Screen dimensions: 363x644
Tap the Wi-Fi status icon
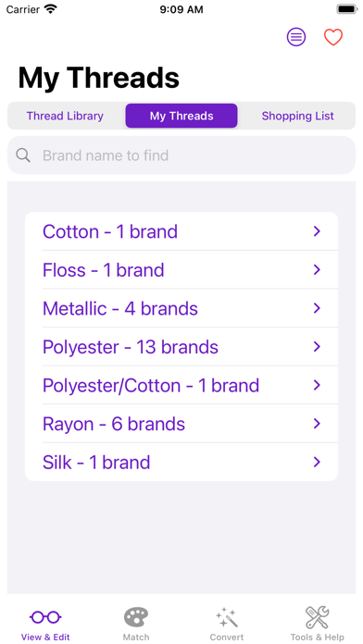(51, 9)
